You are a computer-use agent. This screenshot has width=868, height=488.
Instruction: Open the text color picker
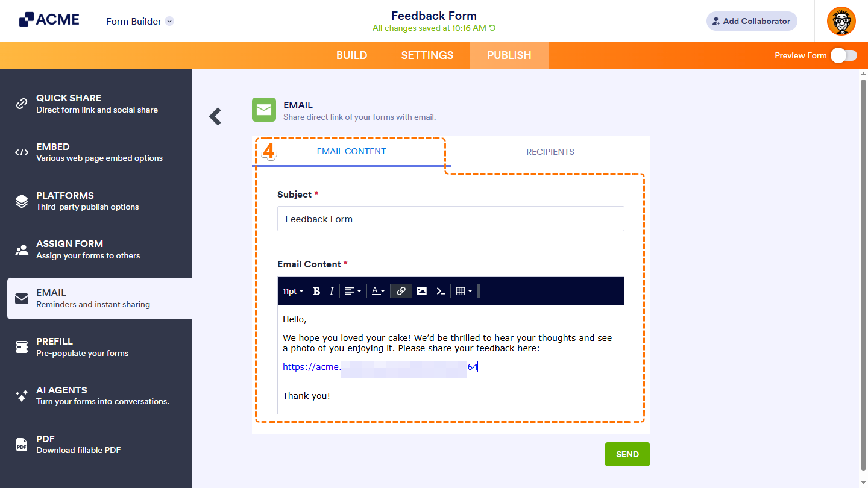tap(378, 292)
